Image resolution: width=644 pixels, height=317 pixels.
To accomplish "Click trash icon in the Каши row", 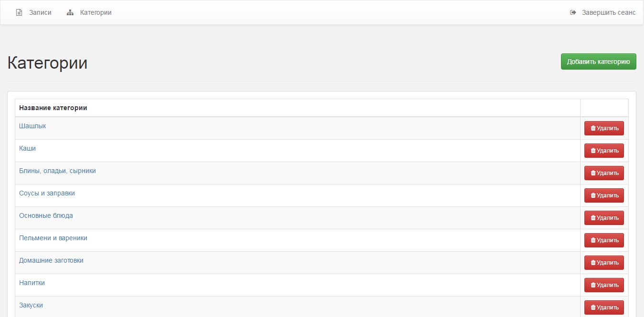I will tap(593, 151).
